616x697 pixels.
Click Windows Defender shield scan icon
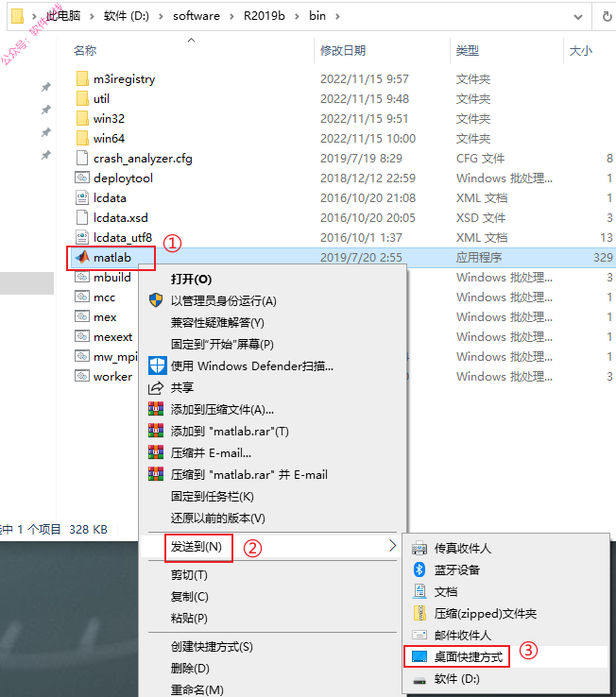[x=157, y=365]
